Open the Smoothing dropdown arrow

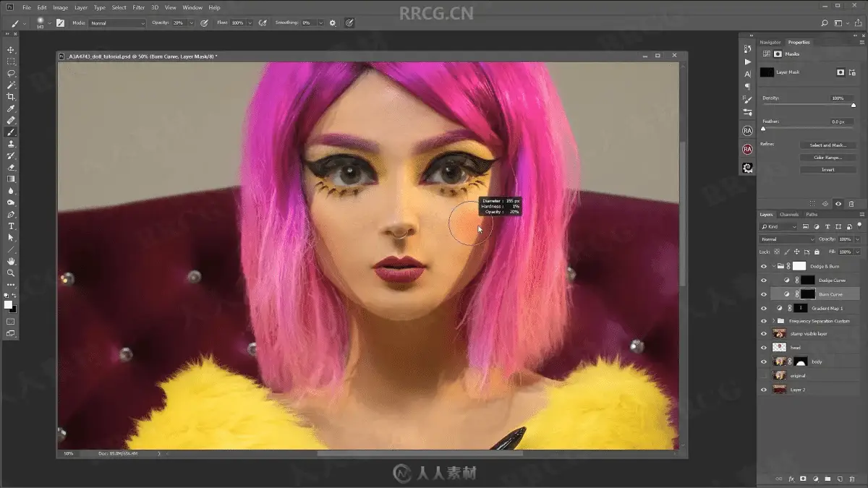coord(320,23)
